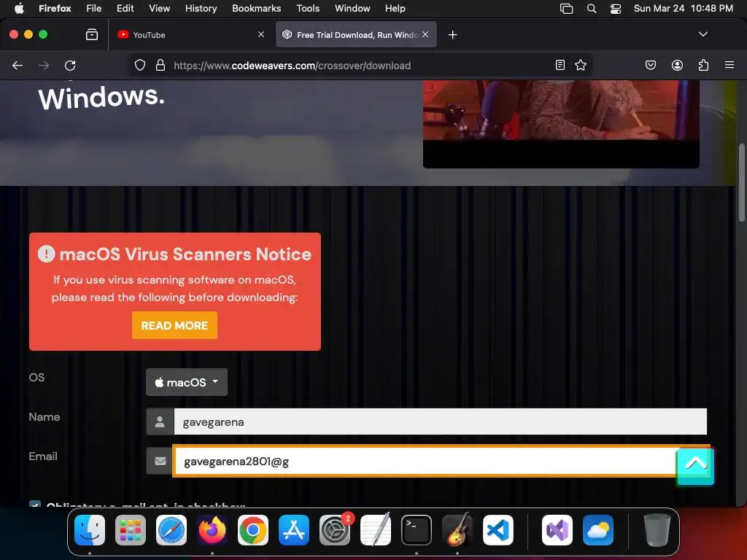Open Control Center in menu bar
747x560 pixels.
pyautogui.click(x=616, y=8)
